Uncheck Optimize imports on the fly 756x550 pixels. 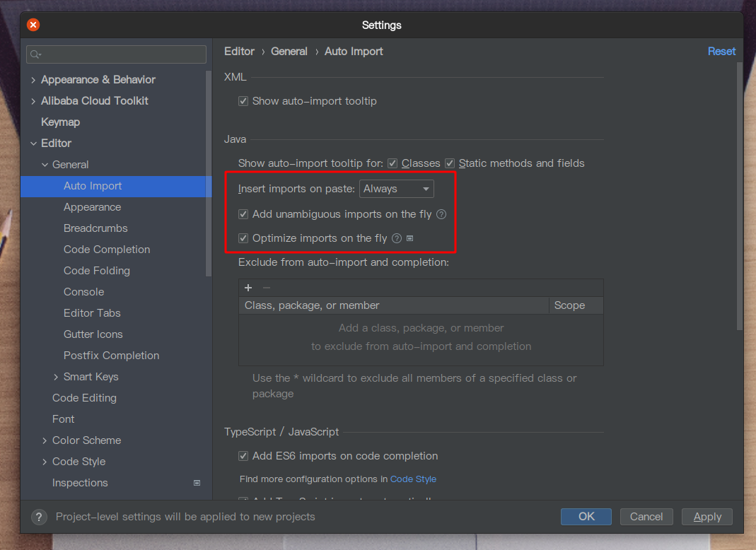[243, 239]
